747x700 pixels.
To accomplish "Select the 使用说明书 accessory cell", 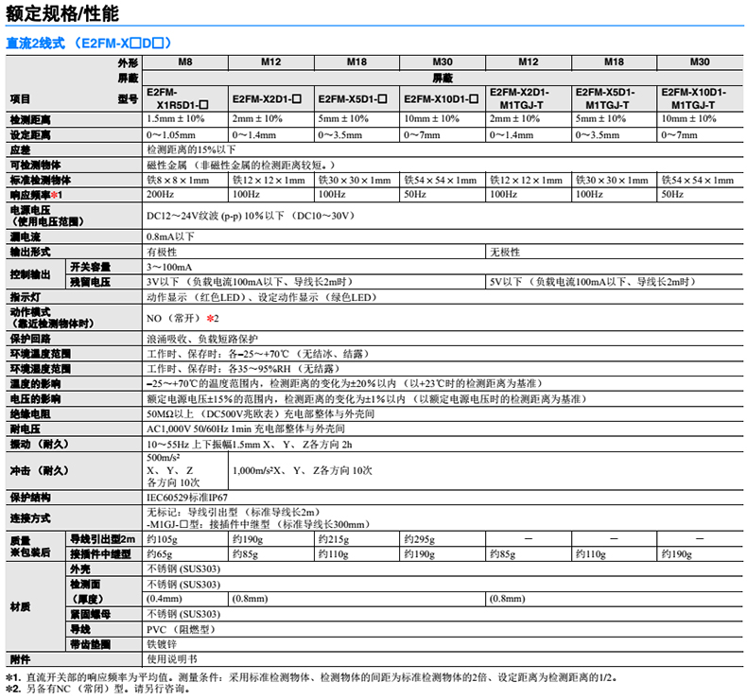I will pyautogui.click(x=170, y=658).
